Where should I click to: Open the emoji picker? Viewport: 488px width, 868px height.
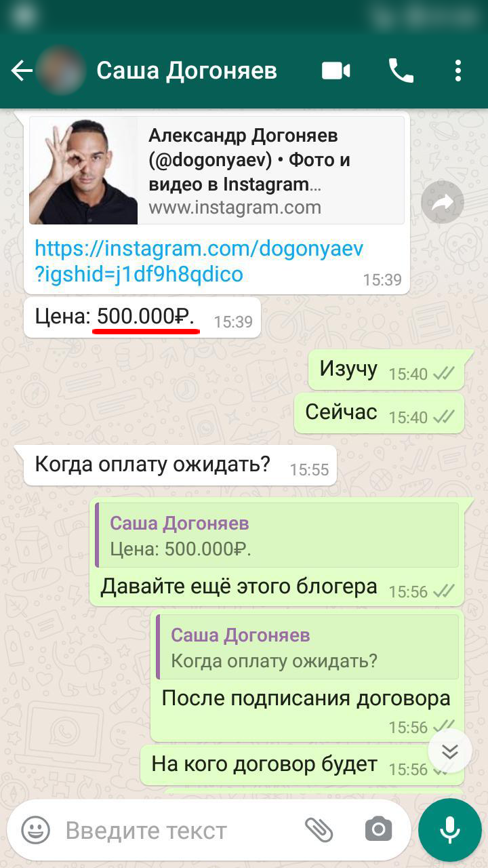[35, 830]
